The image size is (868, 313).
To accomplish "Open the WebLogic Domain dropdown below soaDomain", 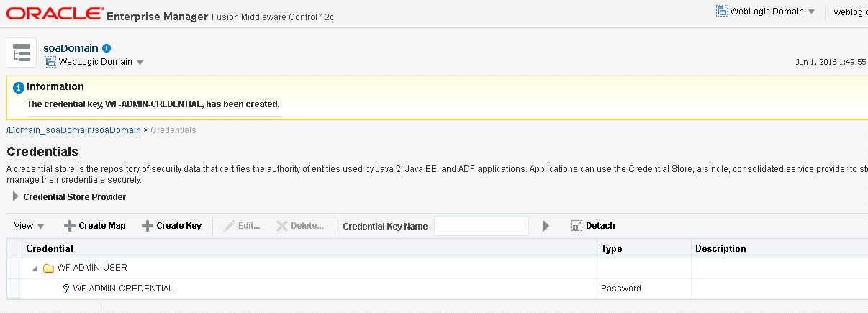I will [x=94, y=62].
